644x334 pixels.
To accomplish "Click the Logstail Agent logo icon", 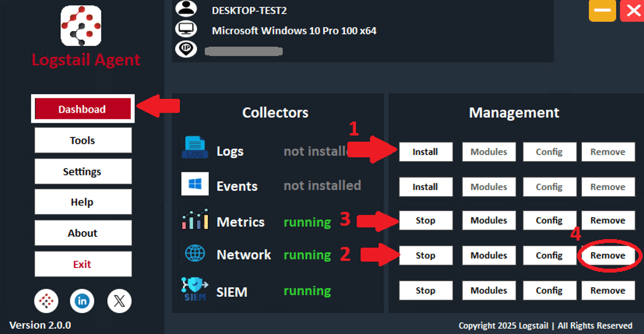I will 81,26.
